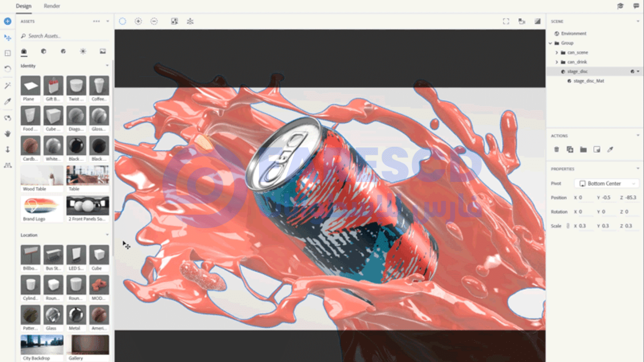The width and height of the screenshot is (644, 362).
Task: Open camera bookmarks icon
Action: (x=522, y=21)
